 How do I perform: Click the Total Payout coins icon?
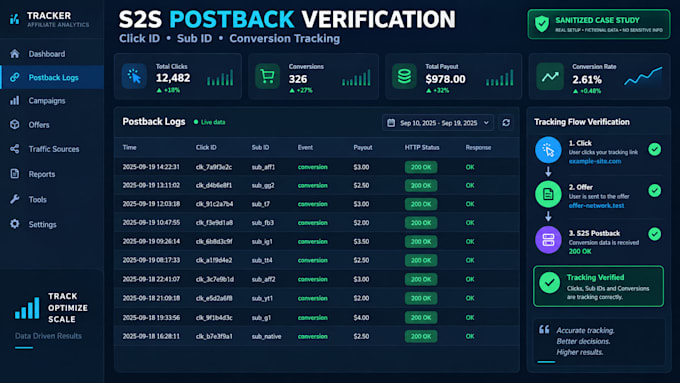tap(404, 76)
